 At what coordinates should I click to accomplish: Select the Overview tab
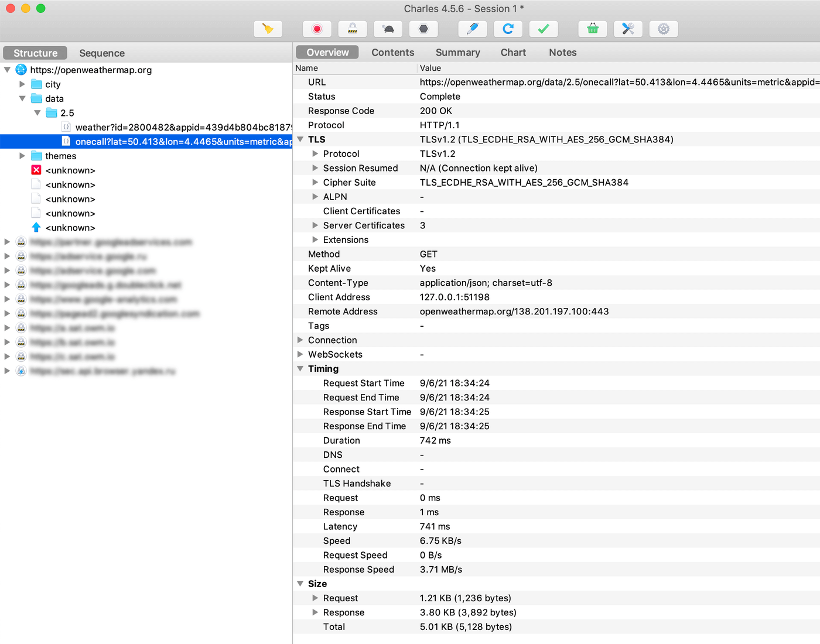click(327, 52)
